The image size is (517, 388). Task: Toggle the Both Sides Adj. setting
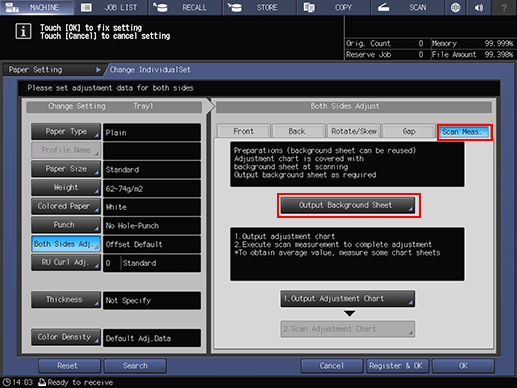point(66,244)
